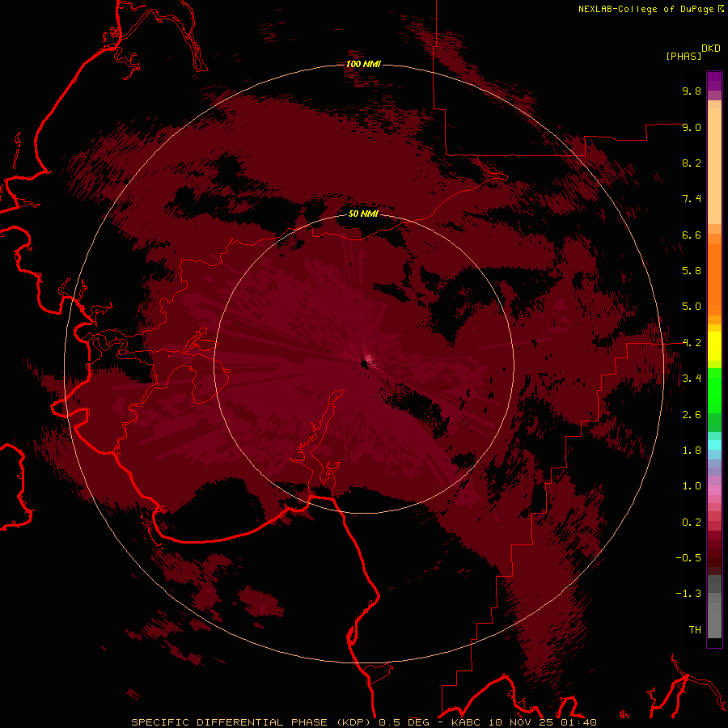728x728 pixels.
Task: Click the 0.2 value on the color scale
Action: point(692,523)
